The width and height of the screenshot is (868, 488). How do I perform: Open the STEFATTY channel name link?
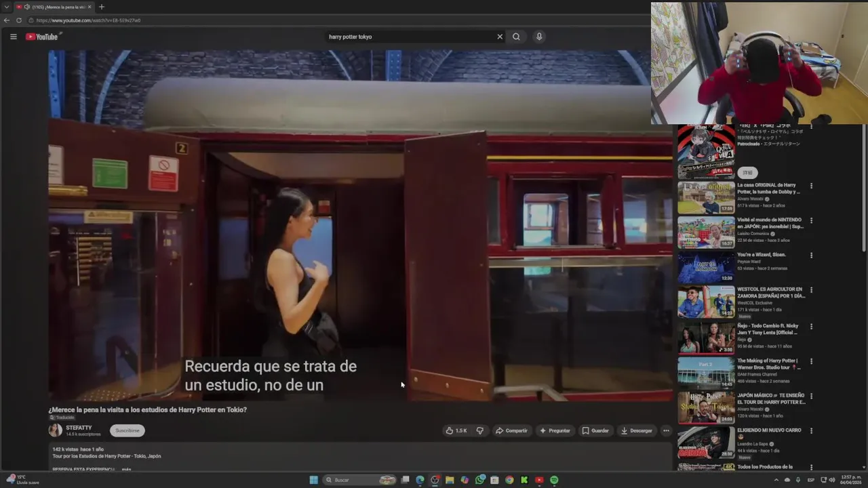coord(79,428)
